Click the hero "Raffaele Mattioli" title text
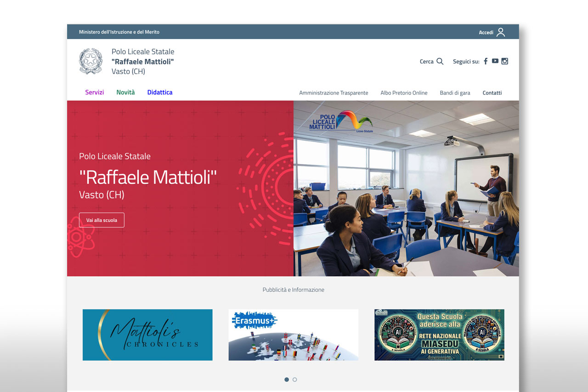Image resolution: width=588 pixels, height=392 pixels. [x=148, y=177]
